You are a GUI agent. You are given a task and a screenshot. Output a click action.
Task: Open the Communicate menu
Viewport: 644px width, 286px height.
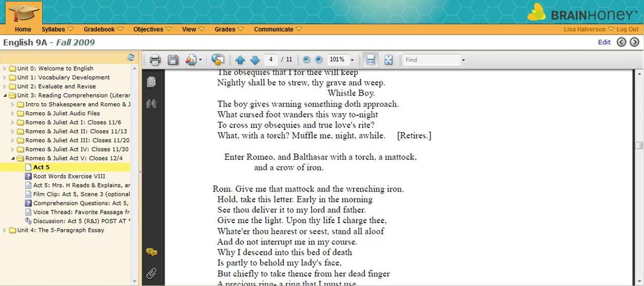coord(277,29)
